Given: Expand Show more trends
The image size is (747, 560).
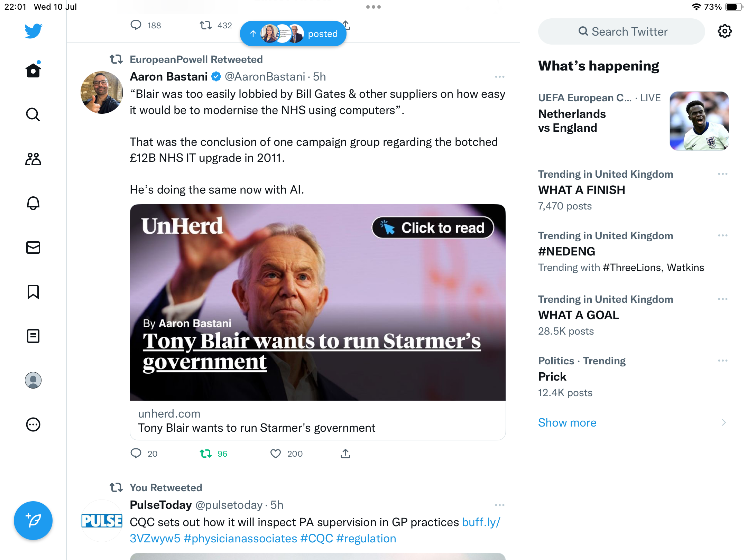Looking at the screenshot, I should pyautogui.click(x=567, y=422).
